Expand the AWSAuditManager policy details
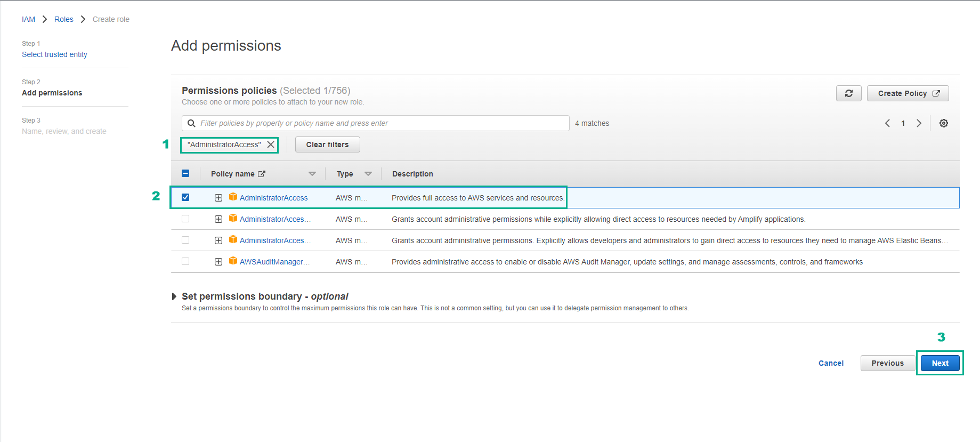This screenshot has width=980, height=442. coord(218,262)
